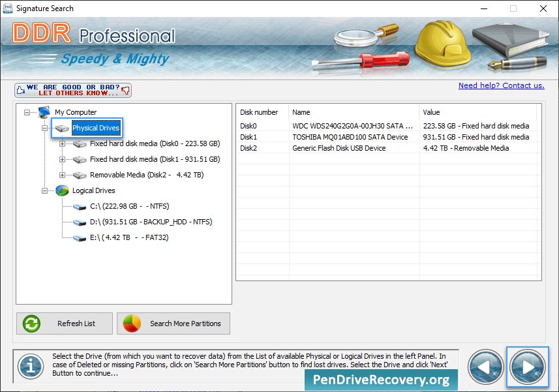559x392 pixels.
Task: Open the 'We are good or bad' feedback button
Action: tap(73, 90)
